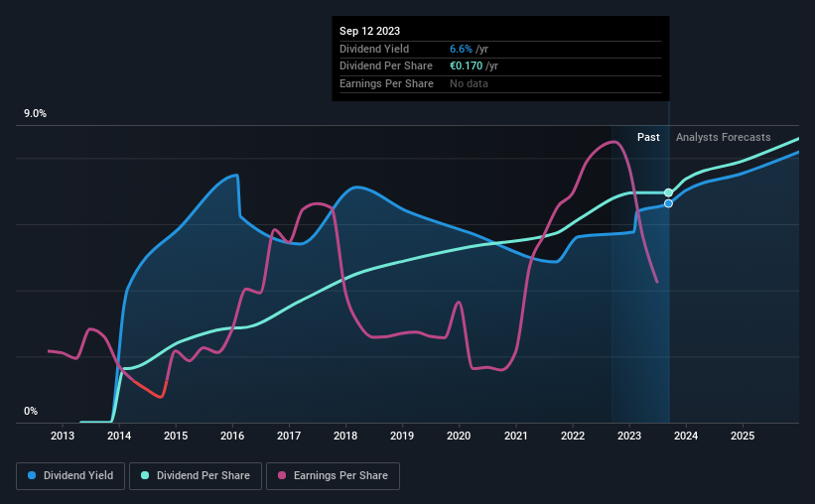The image size is (815, 504).
Task: Click the 2020 year label on the axis
Action: click(459, 436)
